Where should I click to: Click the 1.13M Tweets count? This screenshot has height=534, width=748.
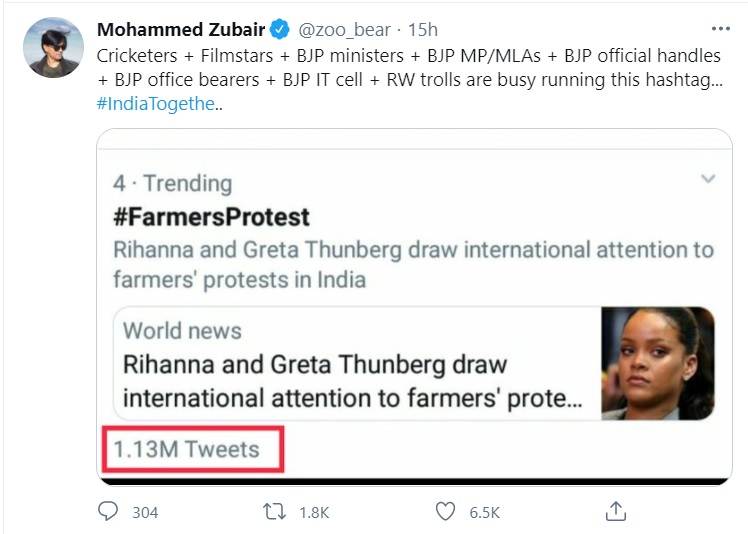tap(186, 449)
